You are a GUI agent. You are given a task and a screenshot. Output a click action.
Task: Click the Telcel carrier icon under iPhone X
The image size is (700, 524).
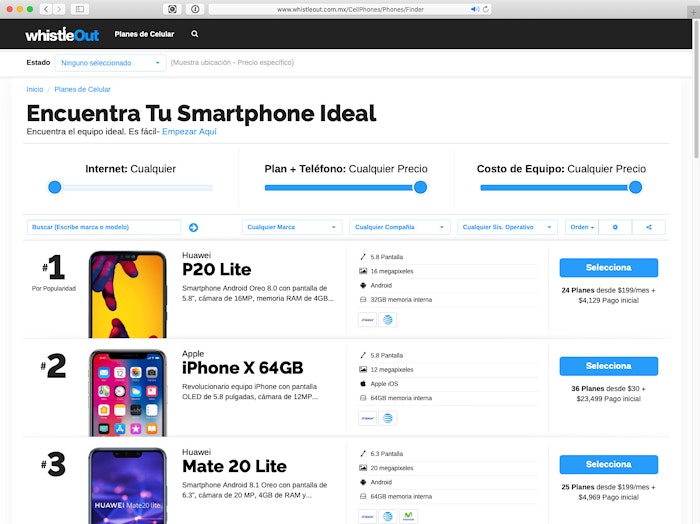point(367,418)
